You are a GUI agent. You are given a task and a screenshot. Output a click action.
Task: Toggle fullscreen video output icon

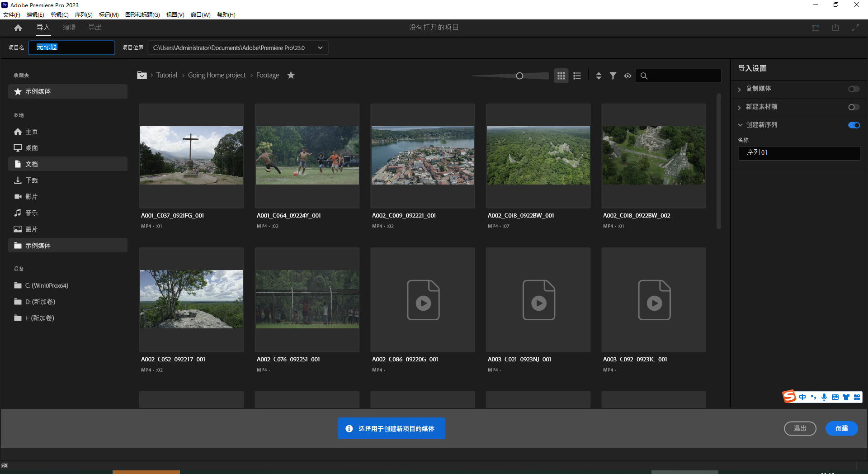click(855, 28)
